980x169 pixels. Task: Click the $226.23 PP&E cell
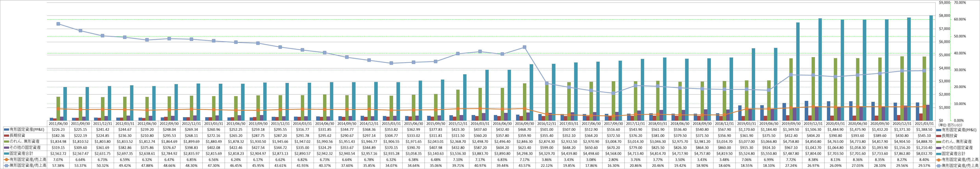58,129
